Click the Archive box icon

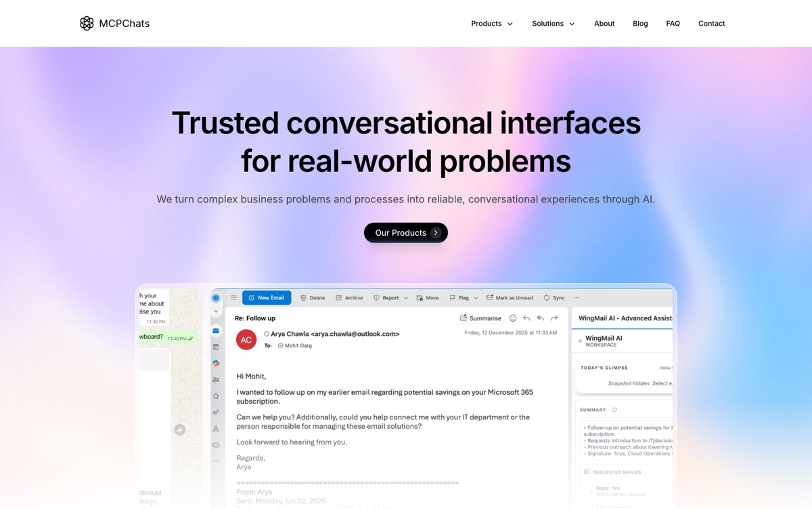coord(339,297)
